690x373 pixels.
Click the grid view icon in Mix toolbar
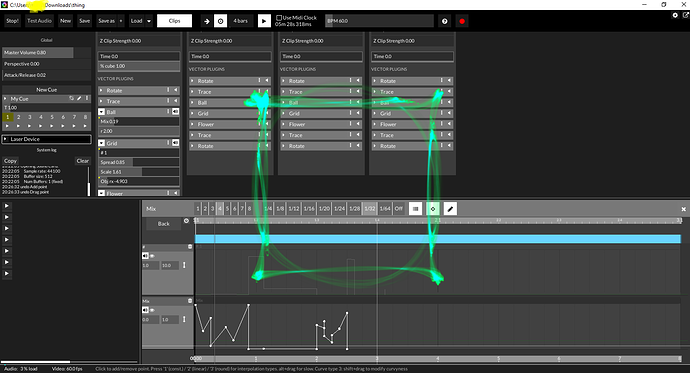(x=415, y=209)
